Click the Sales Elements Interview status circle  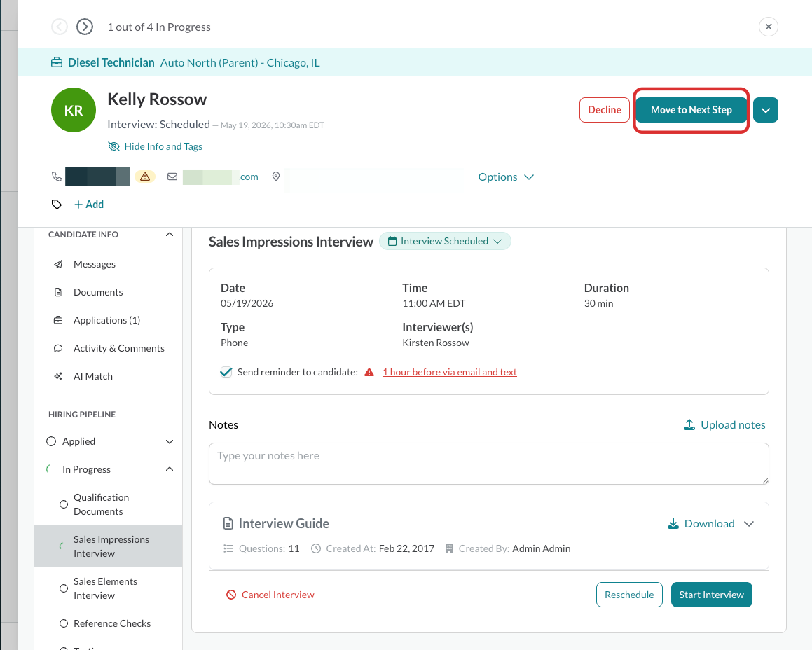point(64,588)
